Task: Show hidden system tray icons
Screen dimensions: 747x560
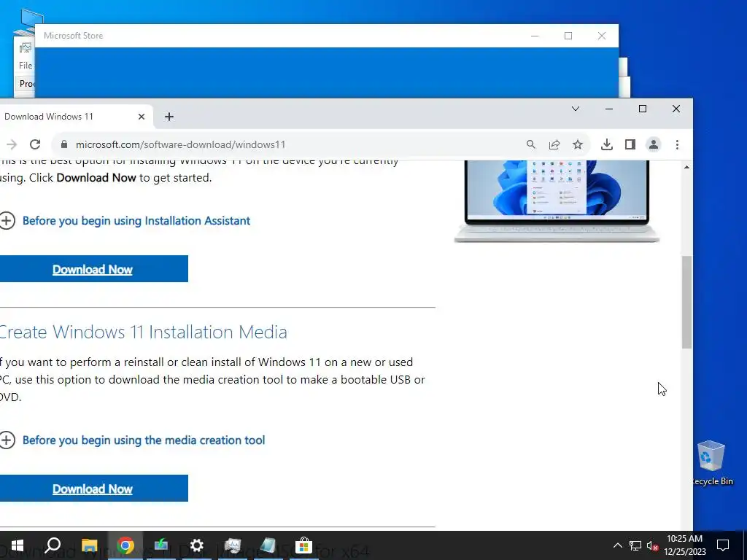Action: click(x=617, y=545)
